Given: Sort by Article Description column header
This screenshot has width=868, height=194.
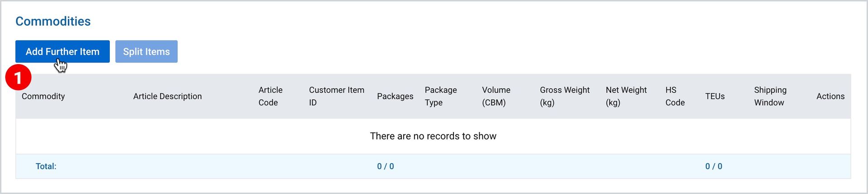Looking at the screenshot, I should coord(167,96).
